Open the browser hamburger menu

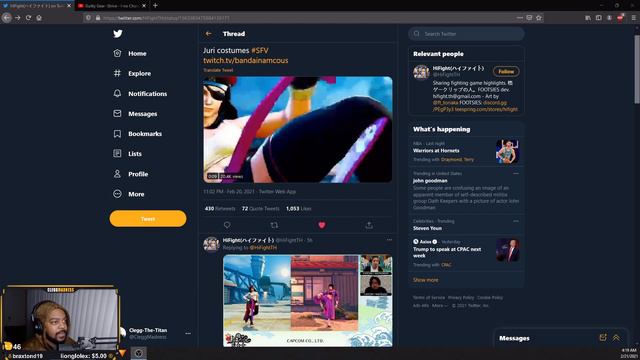point(633,18)
